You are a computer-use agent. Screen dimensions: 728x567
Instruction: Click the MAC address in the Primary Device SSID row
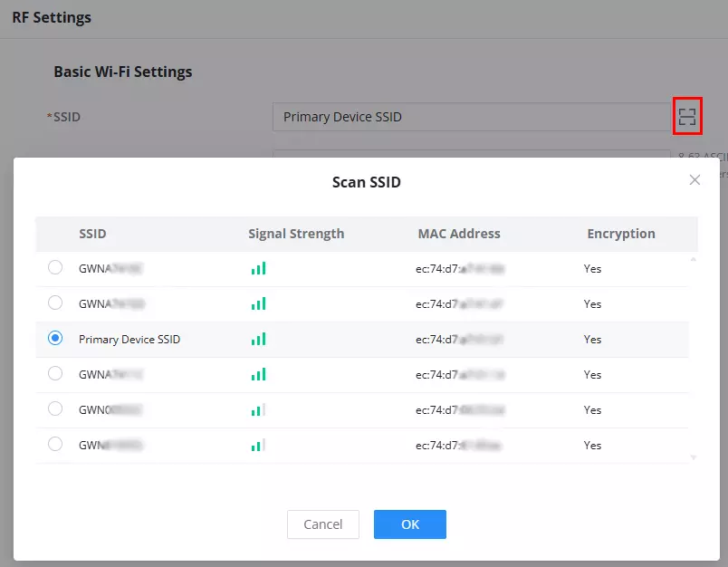[459, 340]
